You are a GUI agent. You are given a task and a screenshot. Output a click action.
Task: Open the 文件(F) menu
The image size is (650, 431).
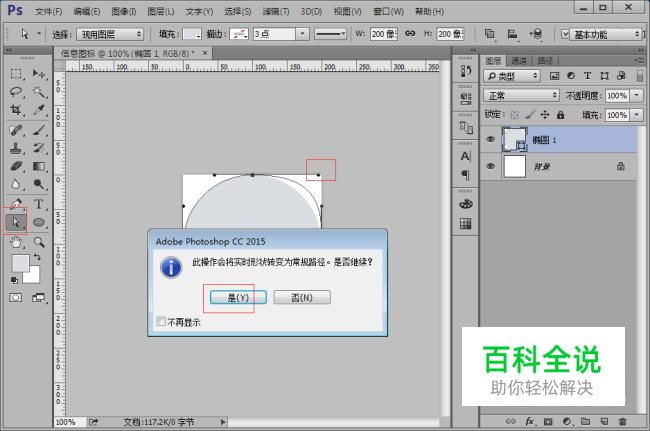point(49,12)
